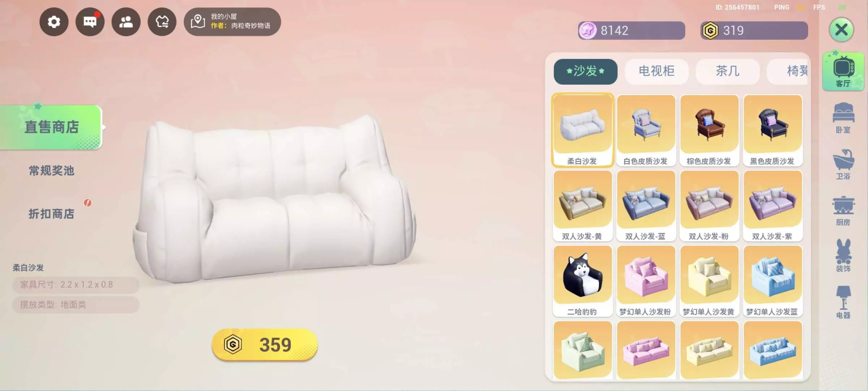Close the furniture shop with X
The height and width of the screenshot is (391, 868).
point(841,30)
